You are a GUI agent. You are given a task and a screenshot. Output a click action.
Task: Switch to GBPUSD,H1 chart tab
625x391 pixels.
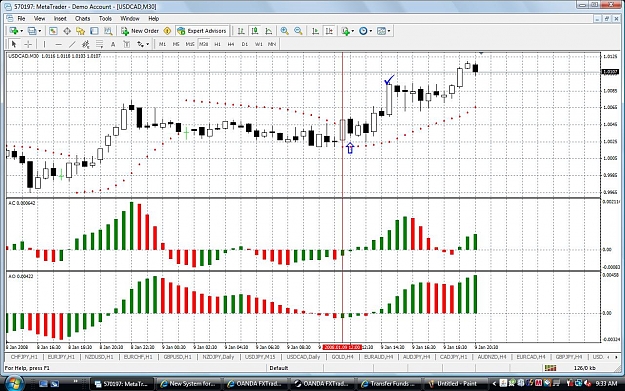coord(177,357)
